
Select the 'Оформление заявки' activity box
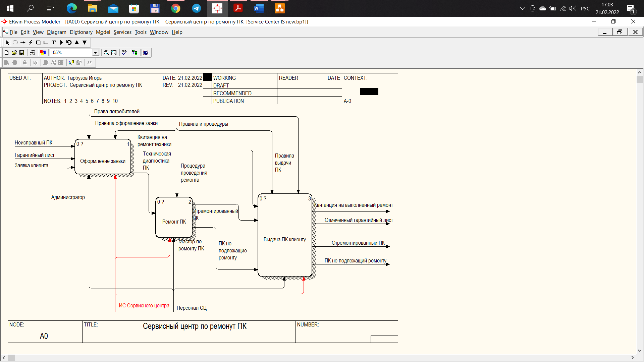coord(103,157)
